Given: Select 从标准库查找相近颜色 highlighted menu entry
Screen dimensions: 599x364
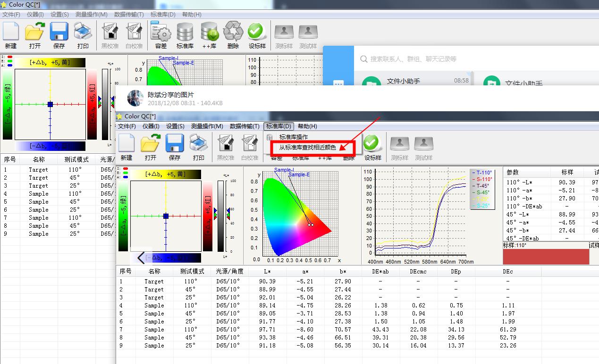Looking at the screenshot, I should 307,147.
